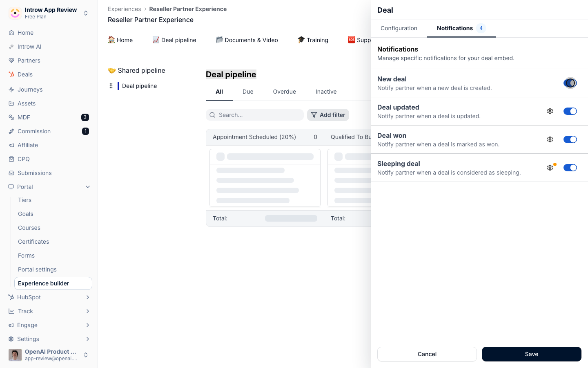Click drag handle beside Deal pipeline
This screenshot has height=368, width=588.
point(111,86)
